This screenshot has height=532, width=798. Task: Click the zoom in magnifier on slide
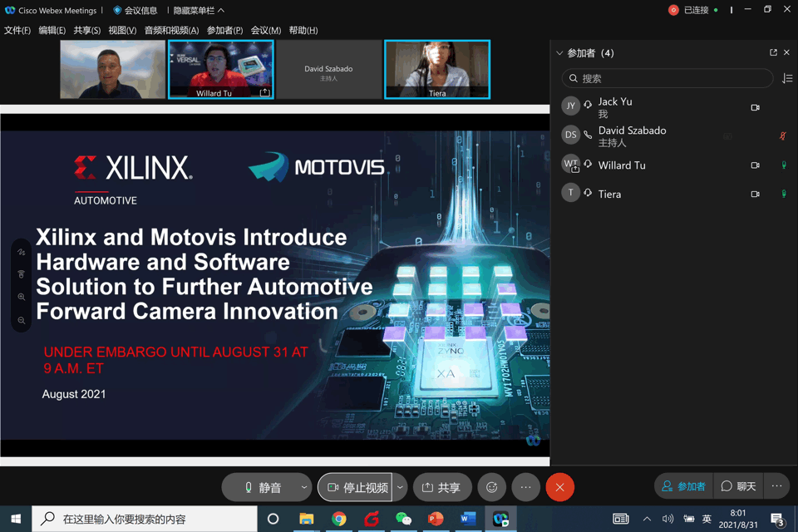pos(22,298)
